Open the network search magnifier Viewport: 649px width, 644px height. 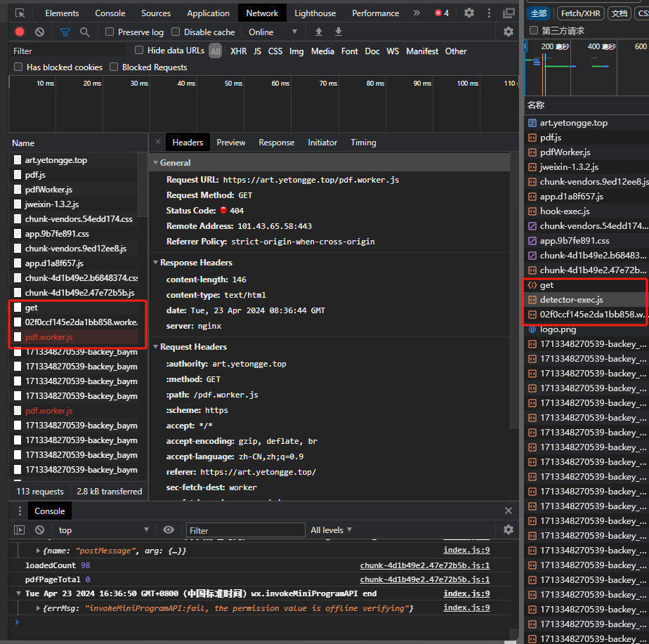click(84, 32)
